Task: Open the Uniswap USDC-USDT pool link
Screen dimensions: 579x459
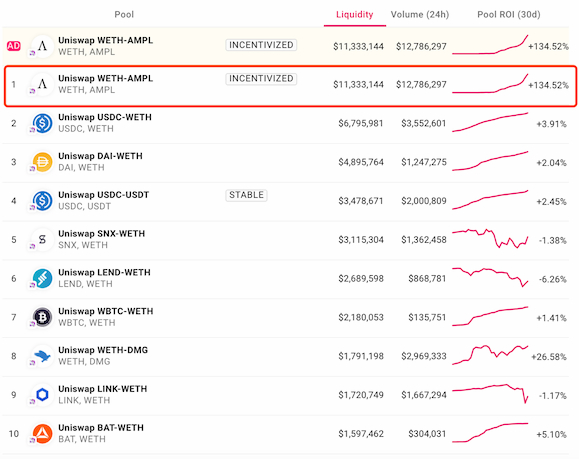Action: tap(104, 195)
